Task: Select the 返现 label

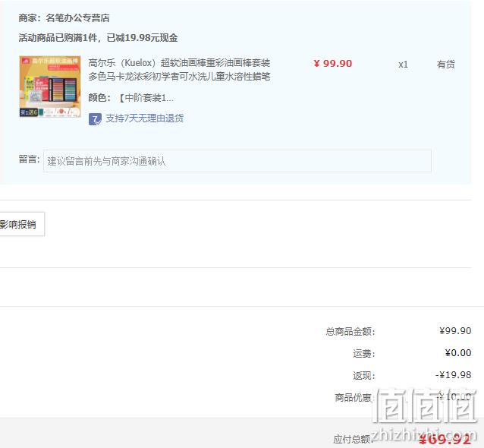Action: pyautogui.click(x=364, y=376)
